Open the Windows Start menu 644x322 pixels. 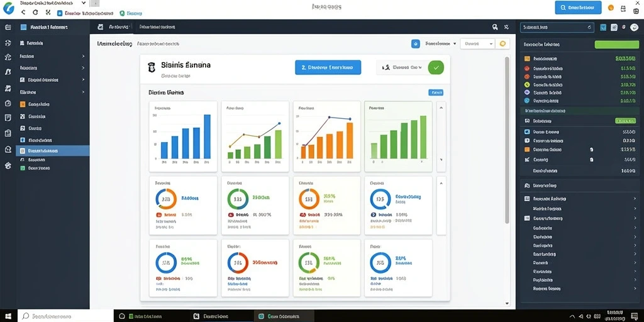pyautogui.click(x=8, y=316)
